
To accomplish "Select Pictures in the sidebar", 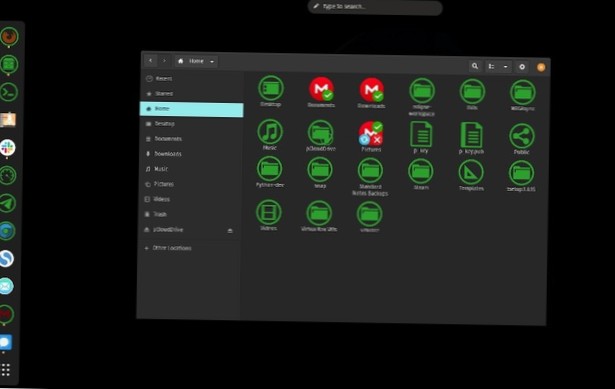I will click(190, 184).
